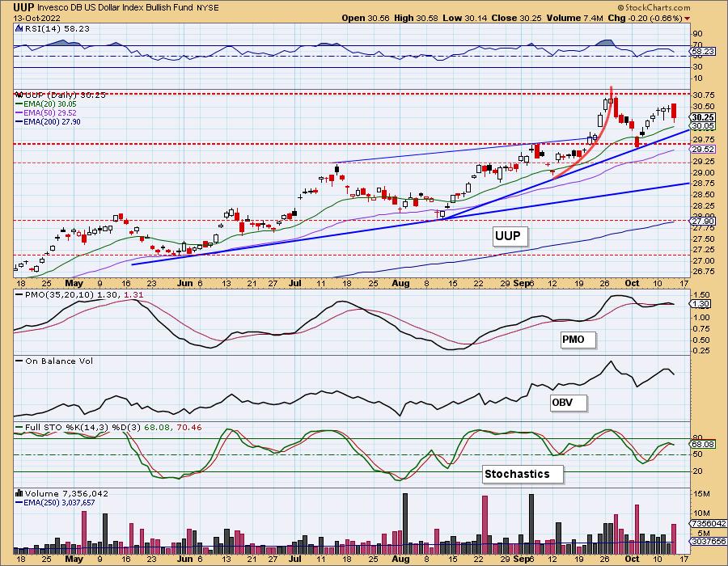Click the 30.05 EMA value tag on right axis

(x=703, y=125)
